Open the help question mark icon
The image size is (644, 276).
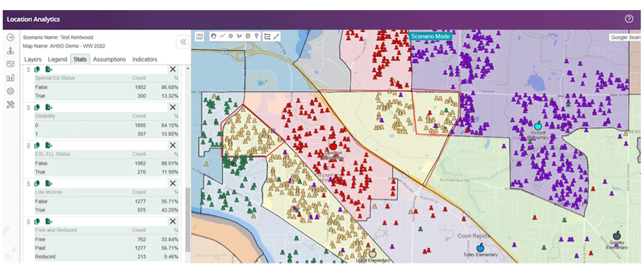(x=629, y=19)
